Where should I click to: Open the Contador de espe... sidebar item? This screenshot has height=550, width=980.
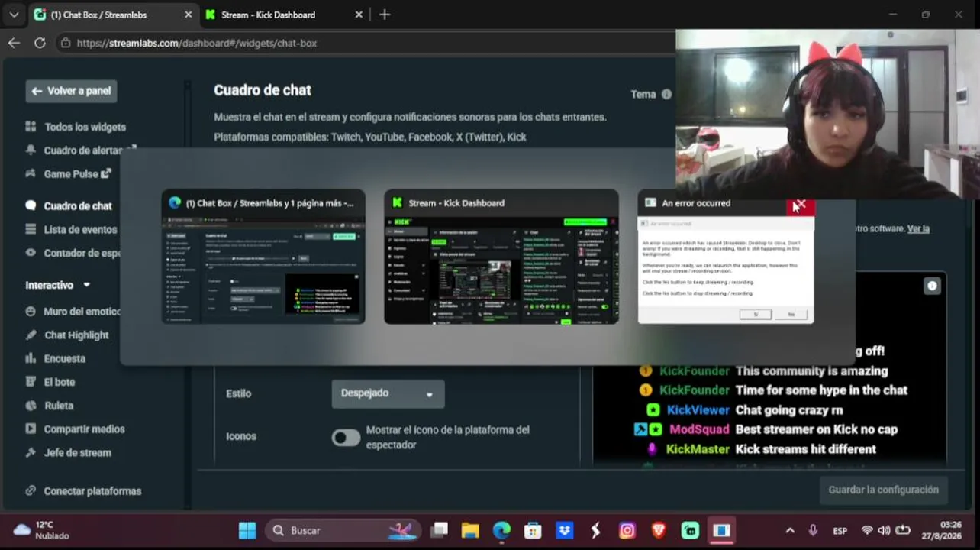click(x=74, y=253)
